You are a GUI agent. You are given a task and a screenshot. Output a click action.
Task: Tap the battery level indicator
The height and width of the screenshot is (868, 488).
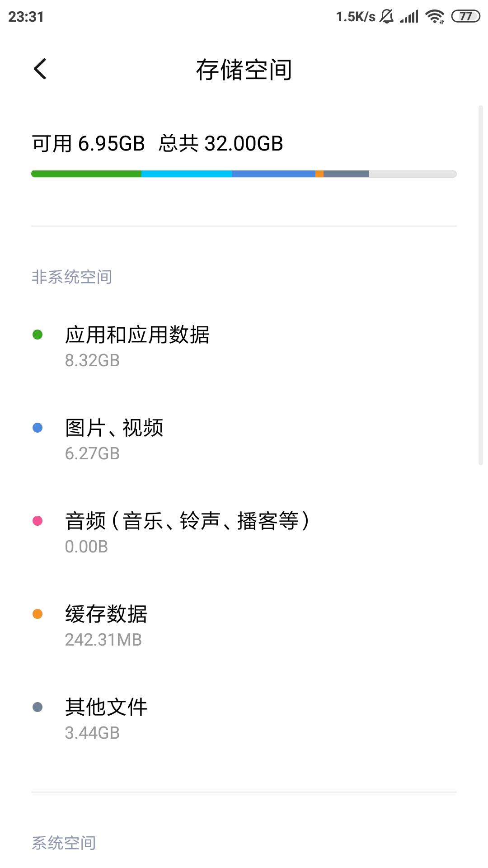click(465, 17)
